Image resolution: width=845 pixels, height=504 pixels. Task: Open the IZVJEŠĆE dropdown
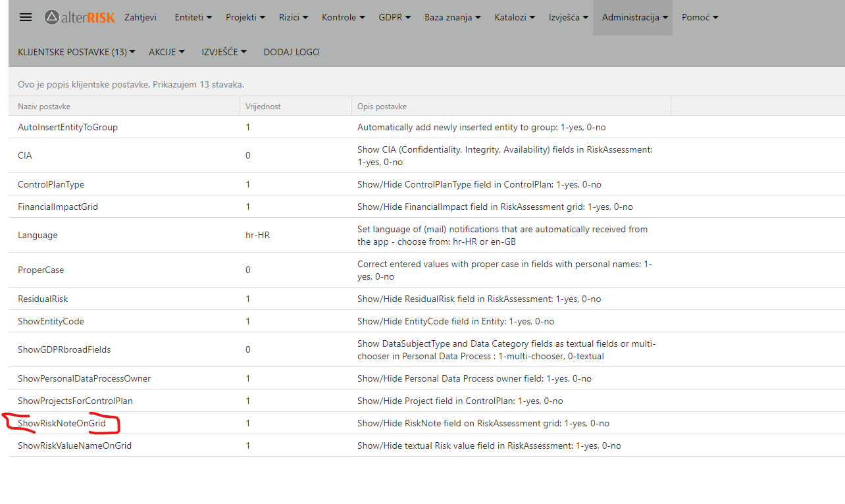224,52
